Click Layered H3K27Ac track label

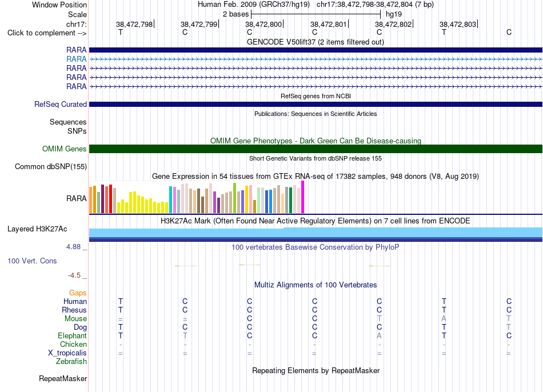(37, 229)
